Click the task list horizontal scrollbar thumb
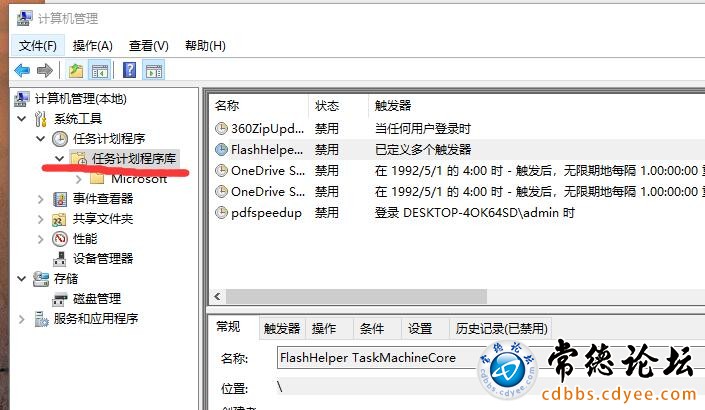The height and width of the screenshot is (410, 705). pyautogui.click(x=356, y=296)
